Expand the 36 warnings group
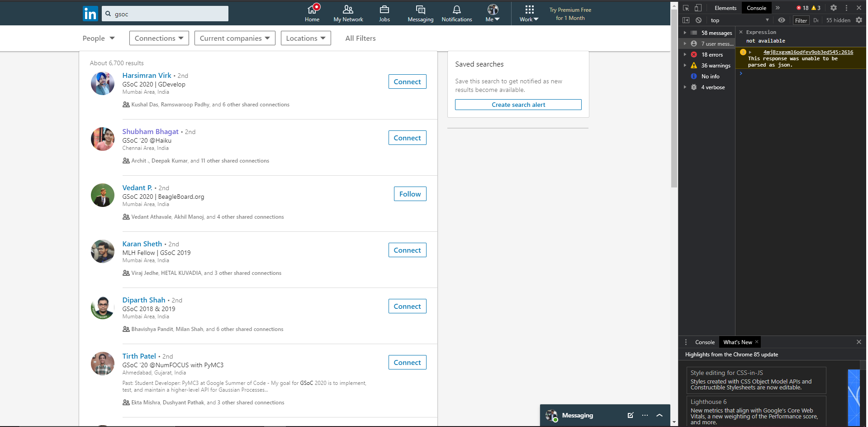The image size is (868, 427). (685, 65)
